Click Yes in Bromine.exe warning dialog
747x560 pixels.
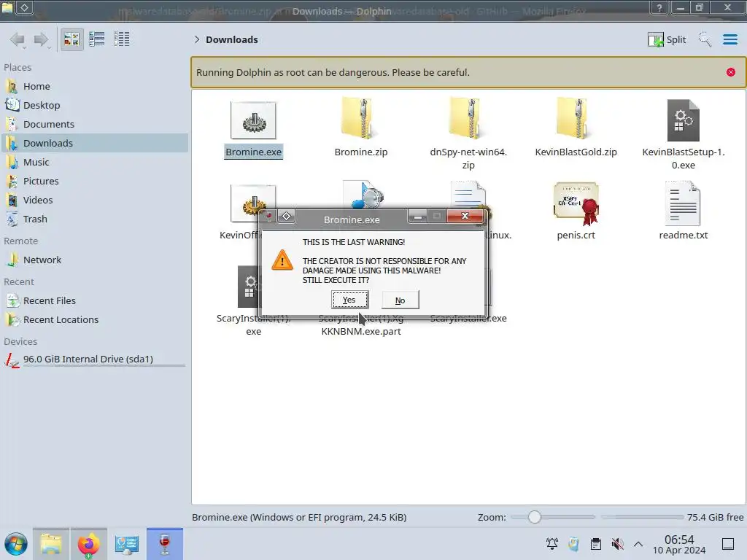point(349,300)
